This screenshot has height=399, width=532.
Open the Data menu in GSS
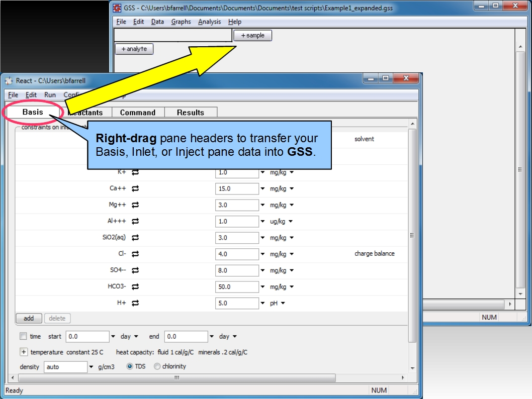(x=157, y=22)
